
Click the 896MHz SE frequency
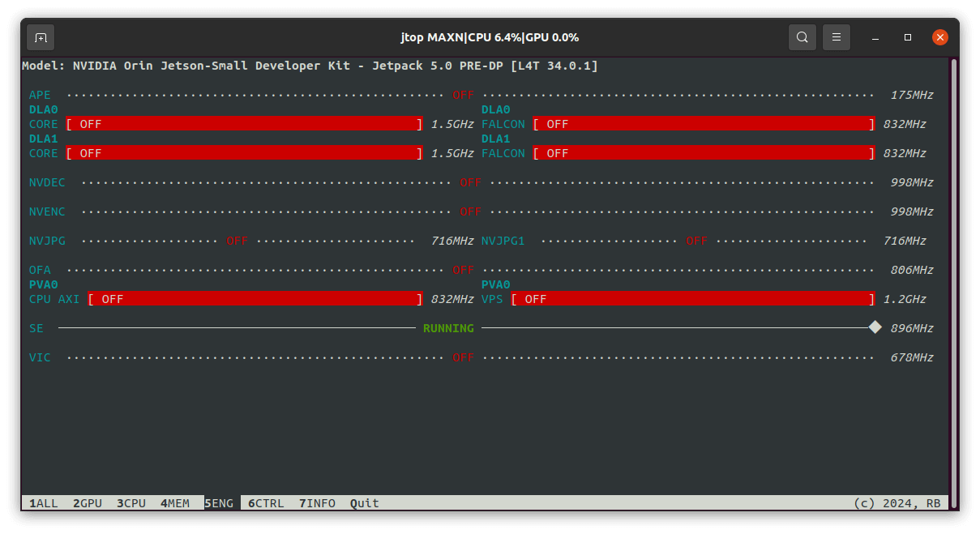(x=912, y=328)
